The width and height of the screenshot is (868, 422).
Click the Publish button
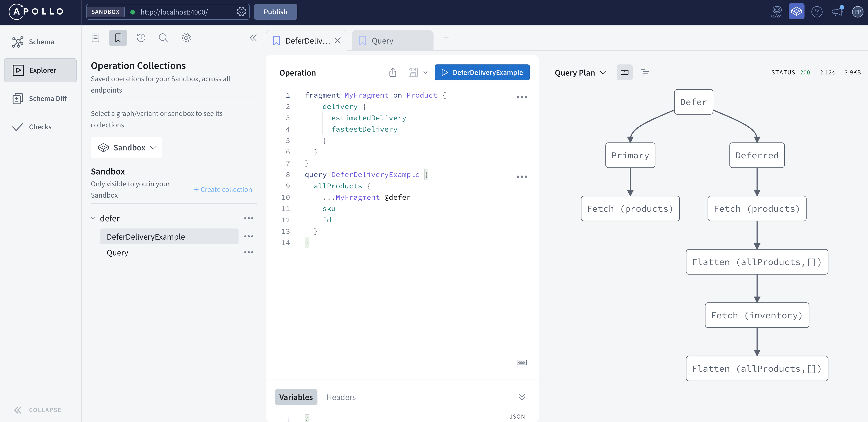pos(275,12)
